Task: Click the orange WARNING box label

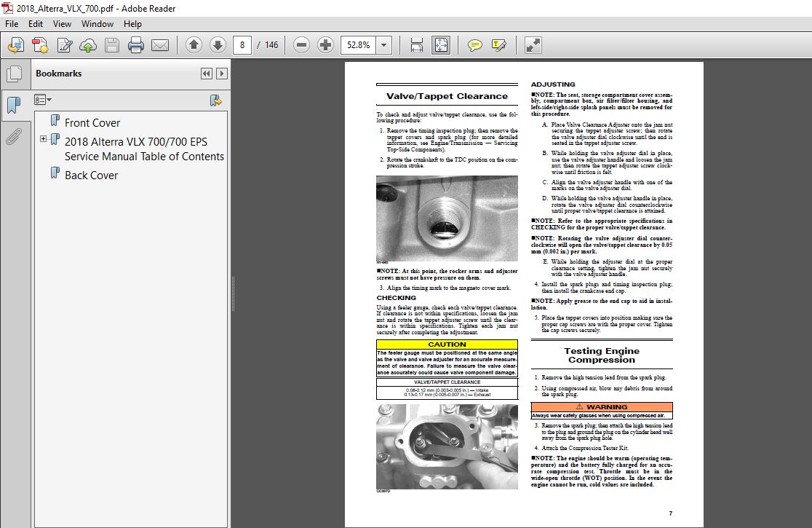Action: 602,407
